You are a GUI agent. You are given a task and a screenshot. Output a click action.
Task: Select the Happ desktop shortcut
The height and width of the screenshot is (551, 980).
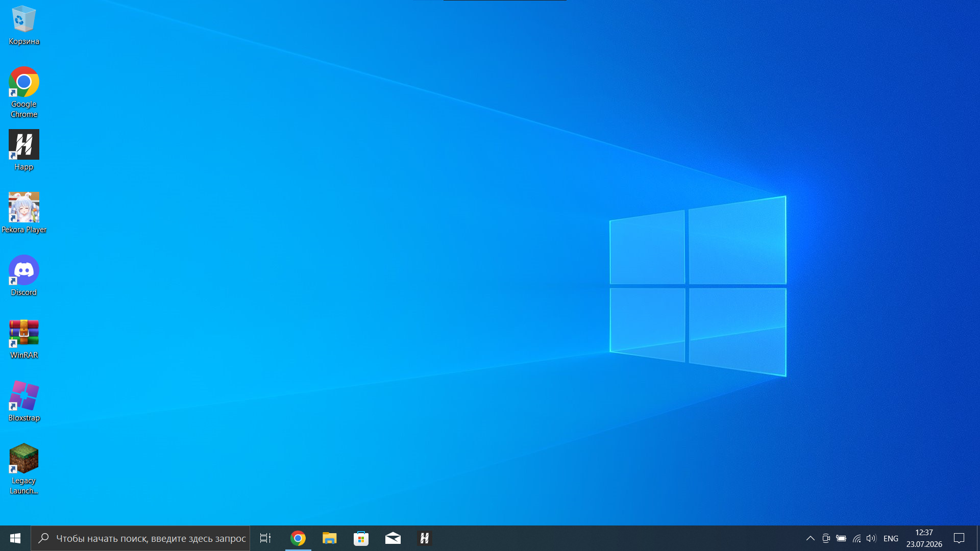pyautogui.click(x=24, y=150)
